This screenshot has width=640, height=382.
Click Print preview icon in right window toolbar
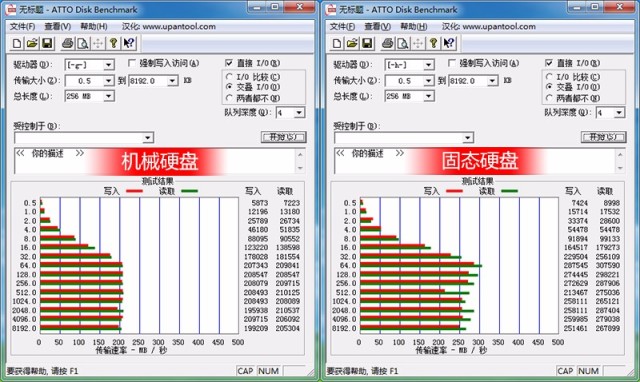[403, 43]
